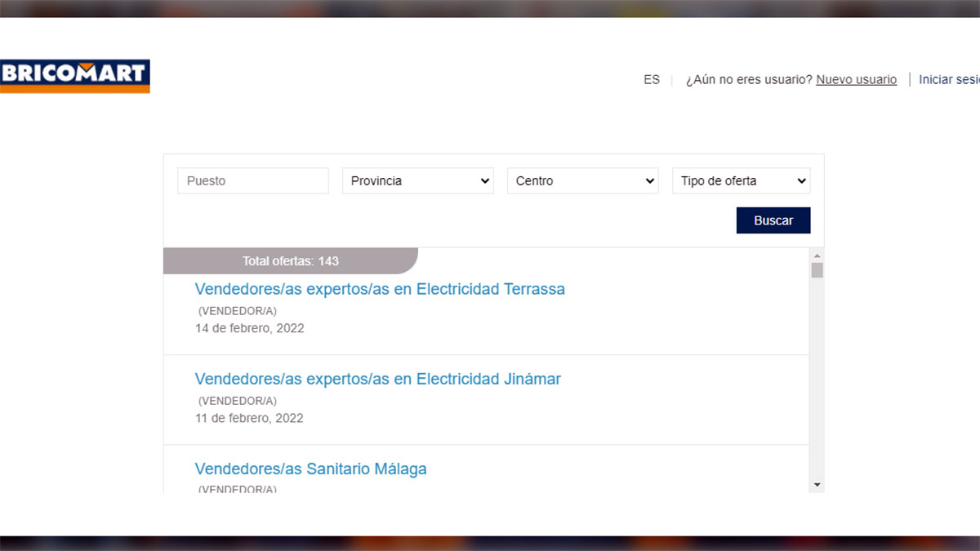Click the Nuevo usuario link
The width and height of the screenshot is (980, 551).
pos(856,79)
